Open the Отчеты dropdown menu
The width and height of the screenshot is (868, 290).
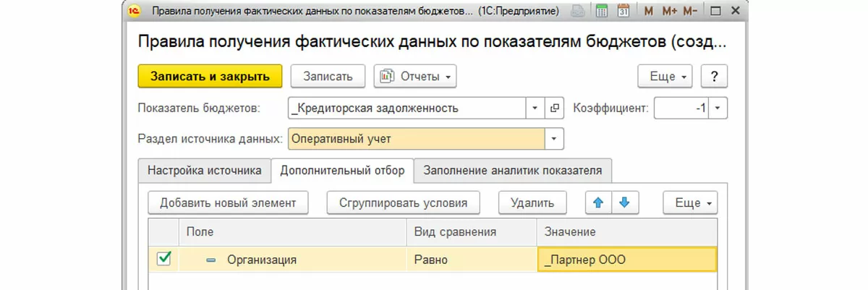click(415, 76)
